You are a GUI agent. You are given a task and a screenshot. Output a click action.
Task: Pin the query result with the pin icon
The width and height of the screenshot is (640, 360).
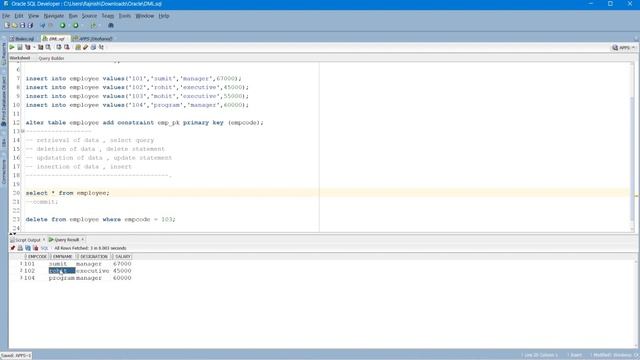[x=13, y=248]
